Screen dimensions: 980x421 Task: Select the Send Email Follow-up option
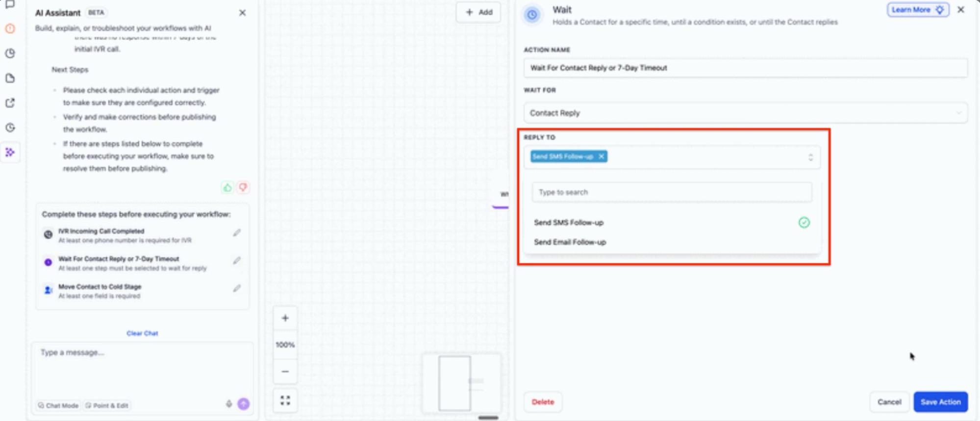click(570, 242)
